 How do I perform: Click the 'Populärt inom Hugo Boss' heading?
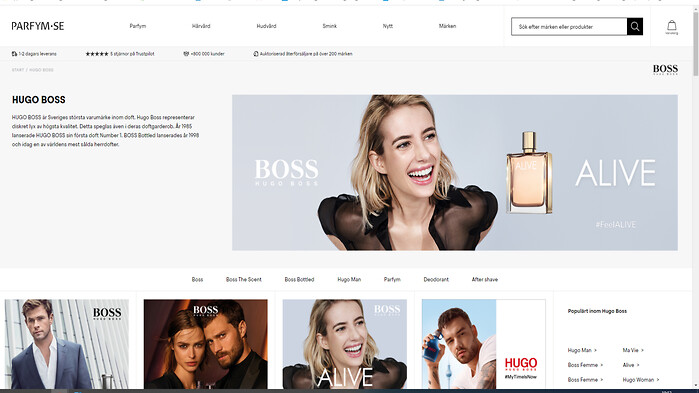coord(597,311)
